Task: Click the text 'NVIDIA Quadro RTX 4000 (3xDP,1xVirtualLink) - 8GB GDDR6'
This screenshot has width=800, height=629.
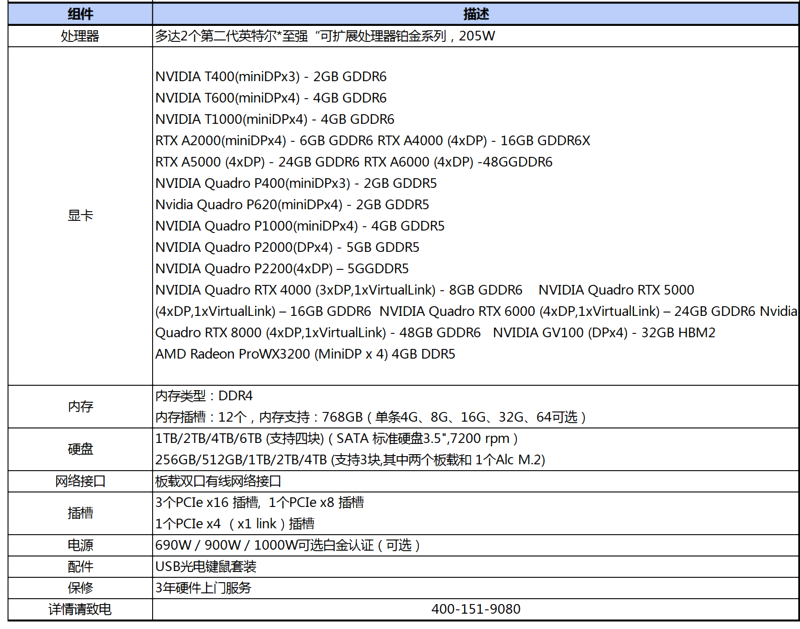Action: pos(339,290)
